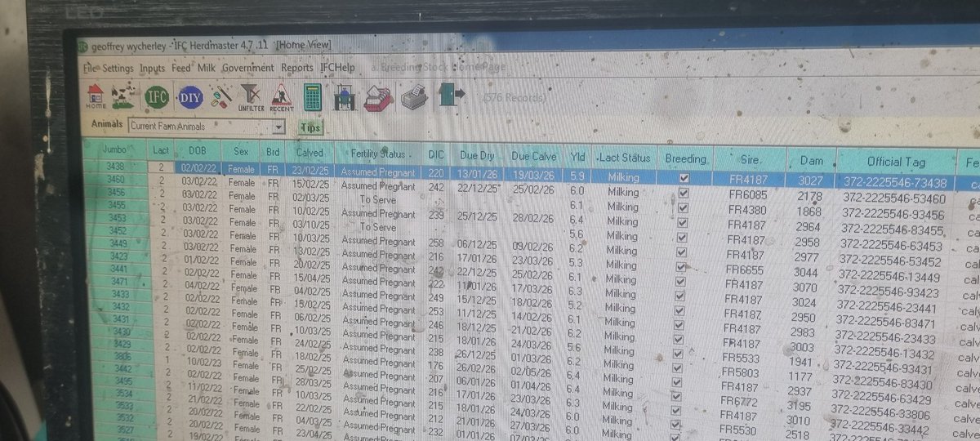Click the green Tips button

(x=310, y=128)
